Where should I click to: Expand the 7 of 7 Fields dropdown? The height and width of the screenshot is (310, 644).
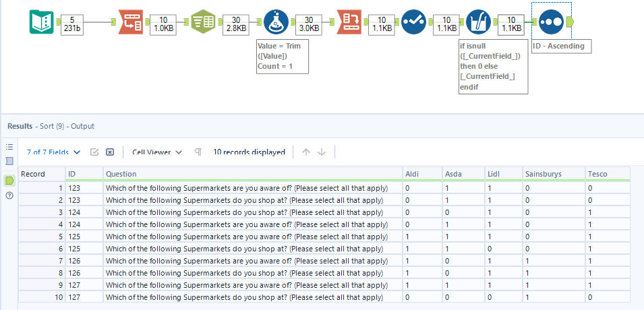point(53,152)
